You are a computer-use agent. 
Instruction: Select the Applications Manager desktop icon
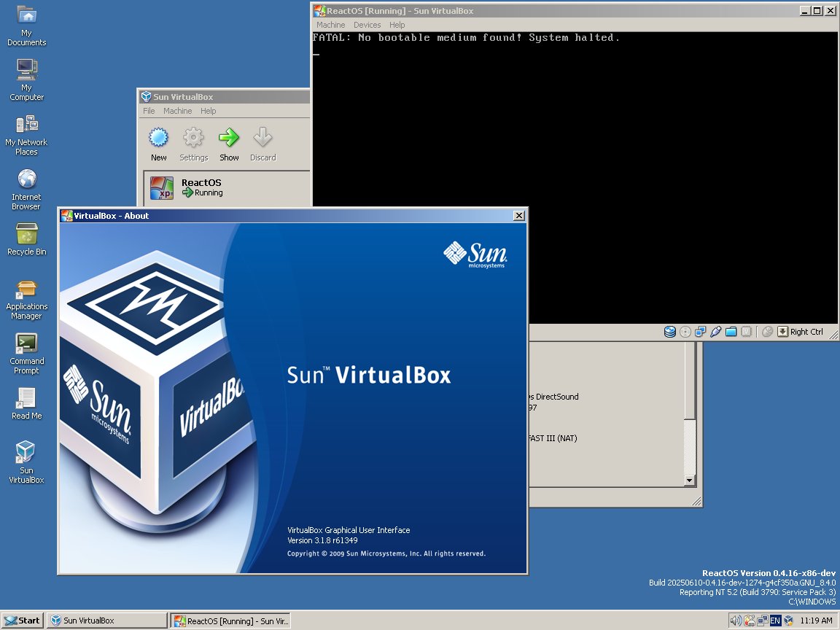click(x=26, y=300)
